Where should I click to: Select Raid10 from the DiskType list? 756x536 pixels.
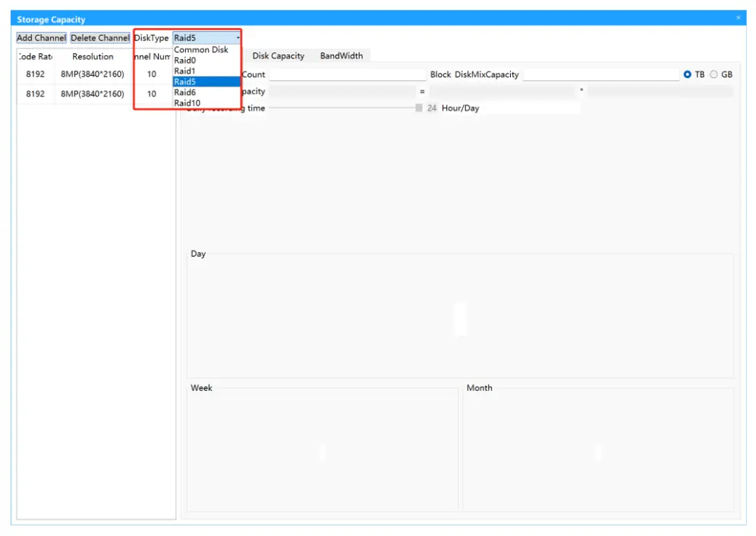tap(206, 102)
